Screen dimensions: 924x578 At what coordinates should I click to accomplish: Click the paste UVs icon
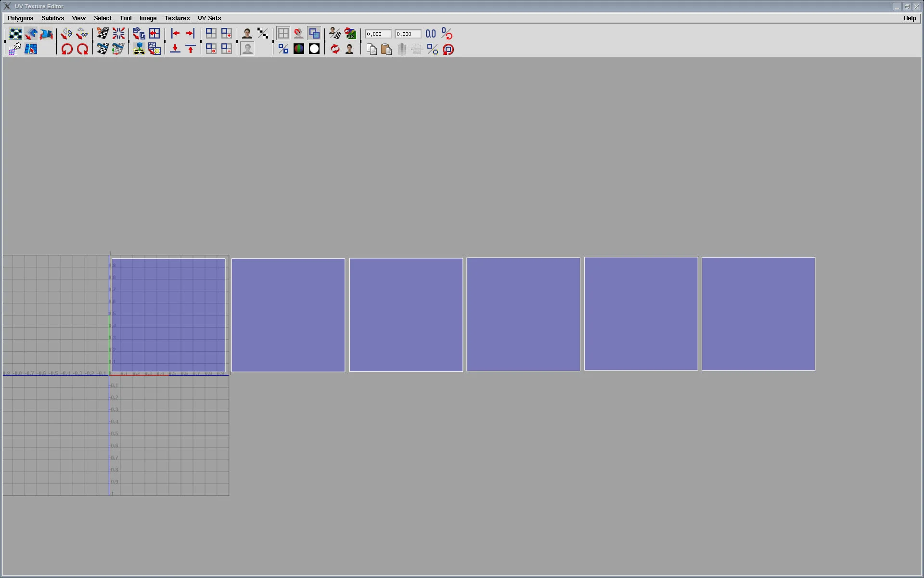386,49
